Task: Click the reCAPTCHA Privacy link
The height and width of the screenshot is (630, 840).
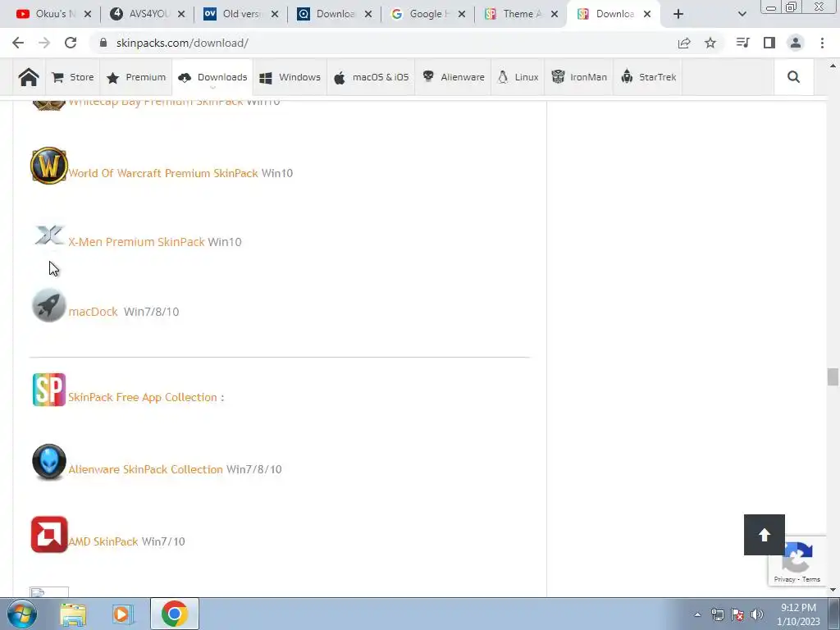Action: (784, 579)
